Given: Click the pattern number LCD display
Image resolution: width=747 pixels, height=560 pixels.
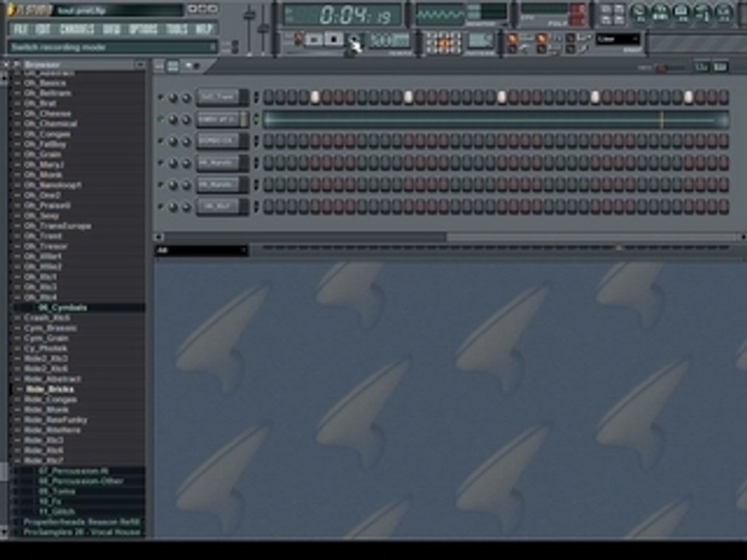Looking at the screenshot, I should coord(480,40).
